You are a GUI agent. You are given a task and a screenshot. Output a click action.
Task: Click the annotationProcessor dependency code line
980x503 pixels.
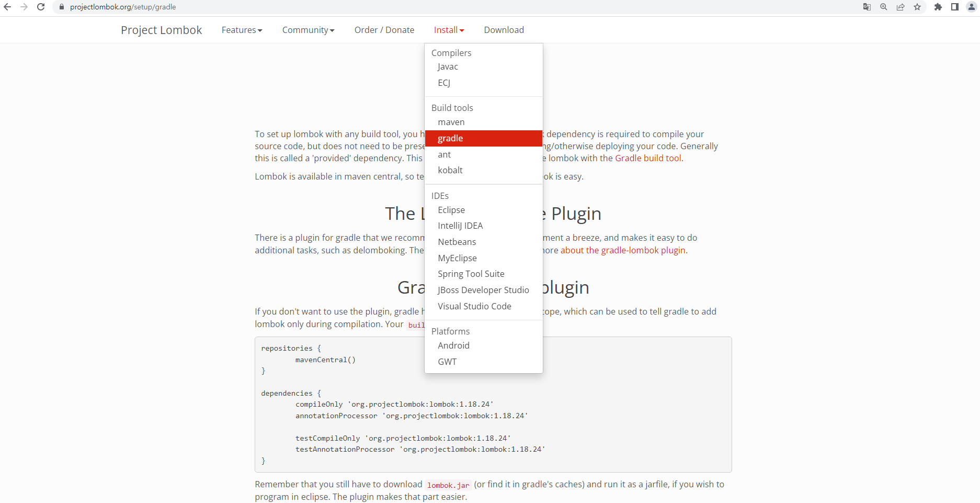(412, 416)
